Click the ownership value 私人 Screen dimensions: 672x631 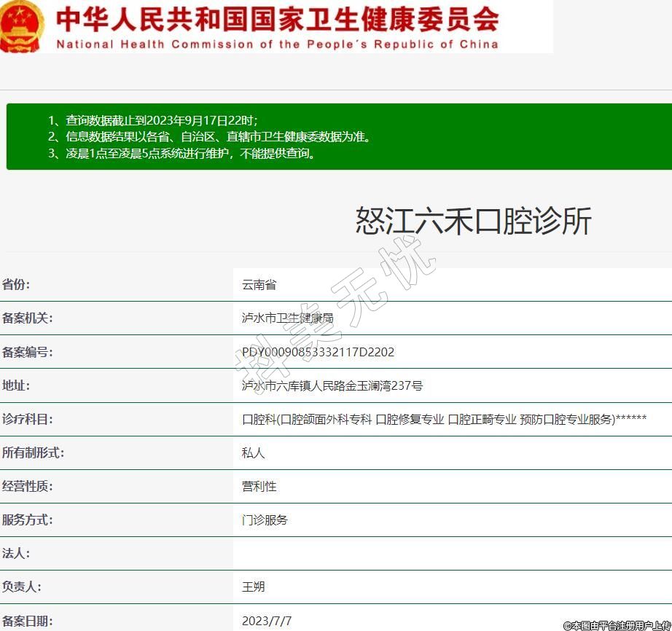point(253,452)
